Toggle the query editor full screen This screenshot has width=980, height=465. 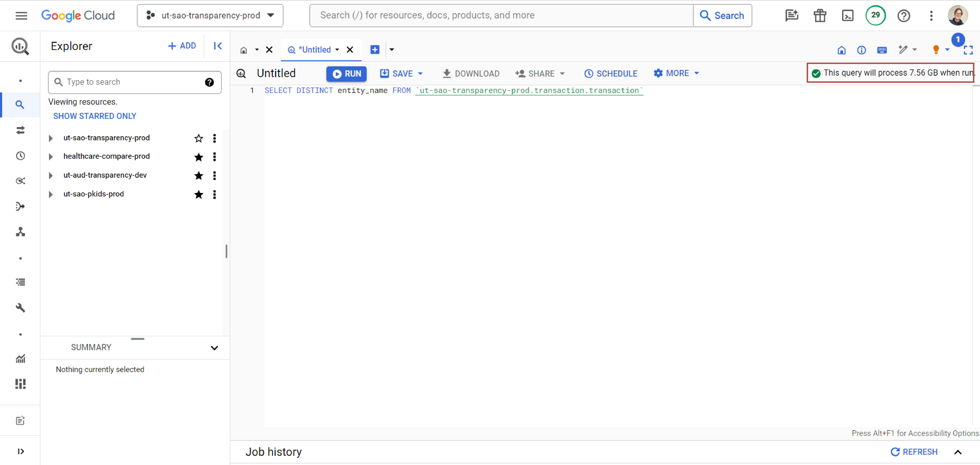click(x=969, y=50)
